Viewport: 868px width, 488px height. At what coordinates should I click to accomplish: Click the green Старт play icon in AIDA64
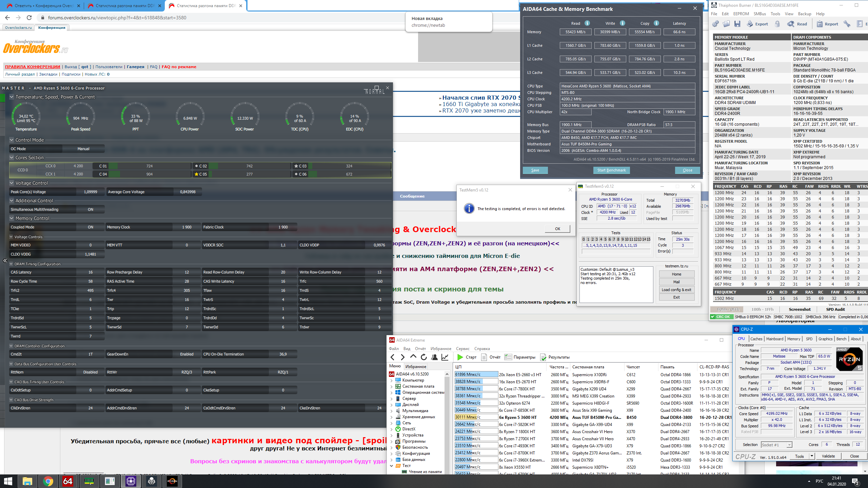click(x=460, y=357)
